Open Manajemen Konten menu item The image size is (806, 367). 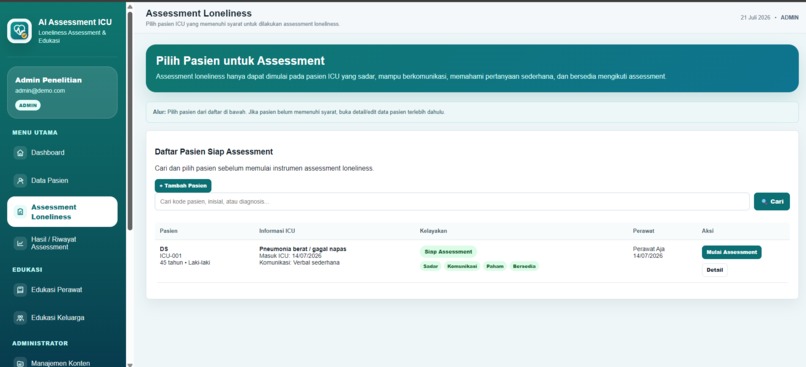[x=62, y=362]
